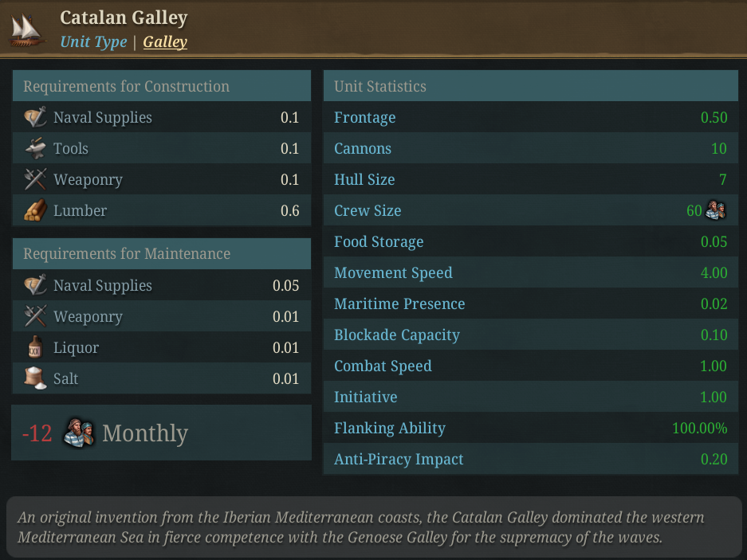
Task: Click the Naval Supplies icon under Maintenance
Action: click(x=35, y=286)
